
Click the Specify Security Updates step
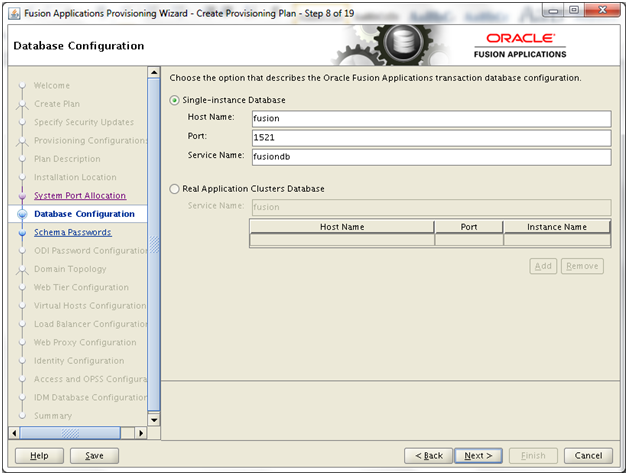84,122
